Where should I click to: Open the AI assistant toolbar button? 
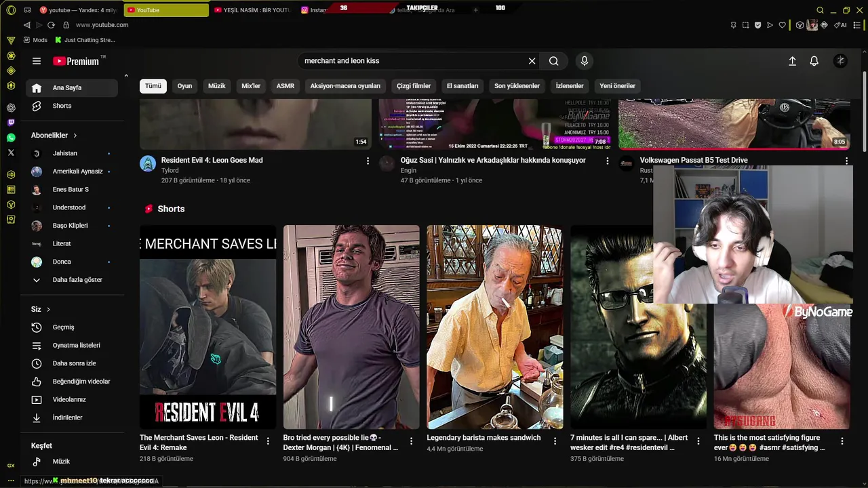tap(841, 25)
